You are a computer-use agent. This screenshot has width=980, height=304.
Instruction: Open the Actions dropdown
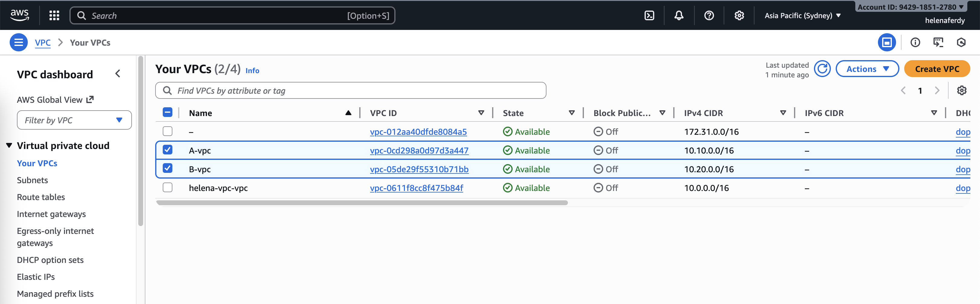(867, 69)
